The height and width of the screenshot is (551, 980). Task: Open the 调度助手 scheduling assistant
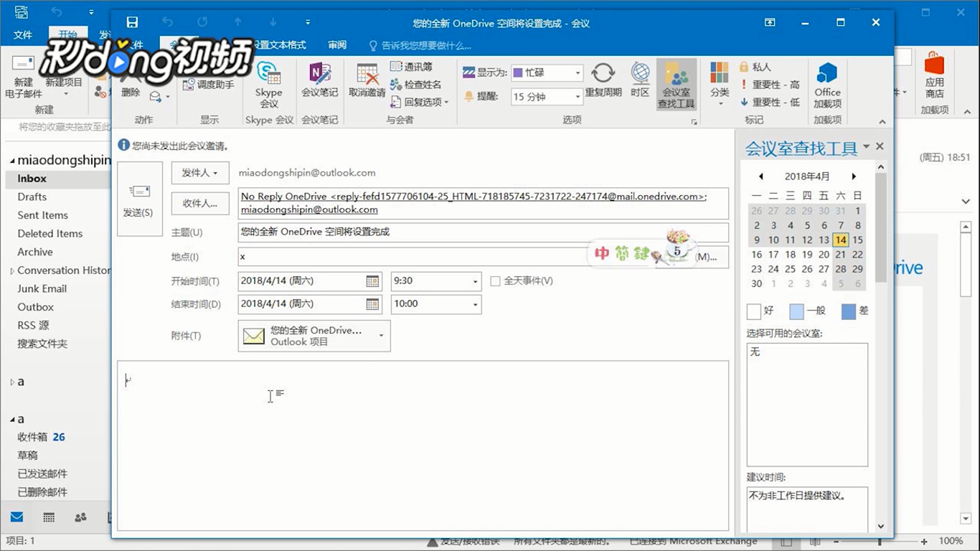208,85
